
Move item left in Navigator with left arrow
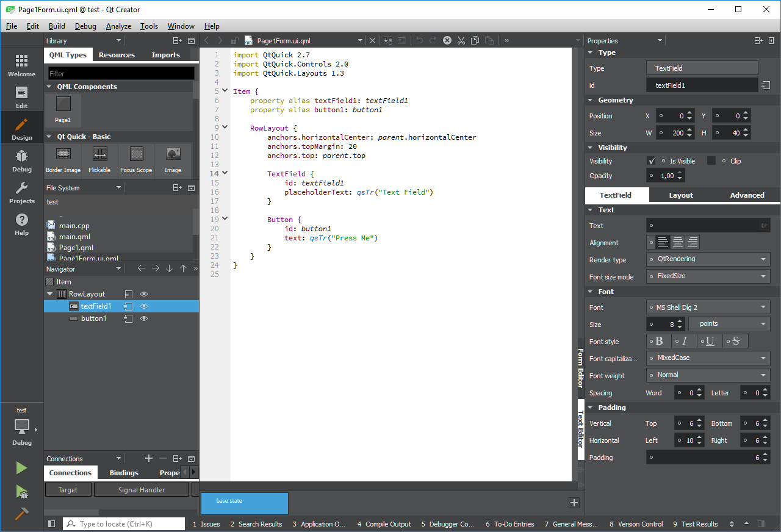click(x=141, y=268)
